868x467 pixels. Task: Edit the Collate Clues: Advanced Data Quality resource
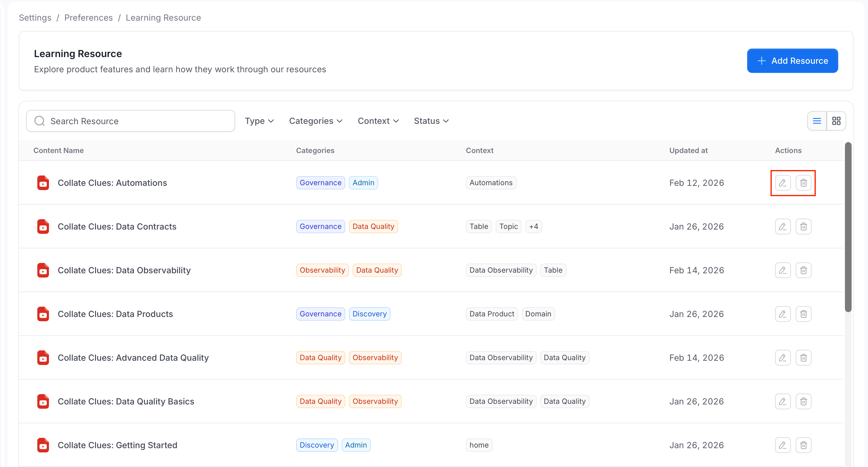click(782, 357)
